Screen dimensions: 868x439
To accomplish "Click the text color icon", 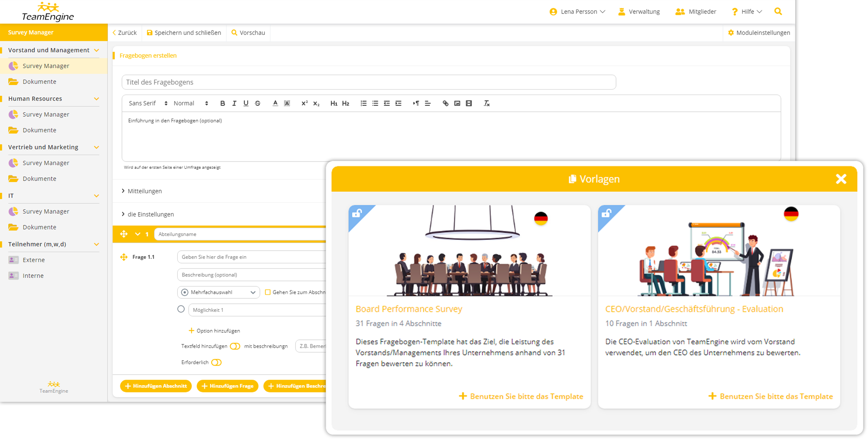I will [275, 104].
